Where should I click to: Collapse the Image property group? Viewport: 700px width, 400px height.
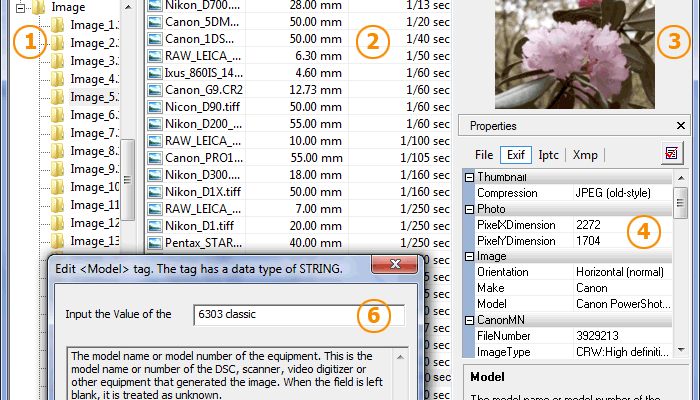469,256
